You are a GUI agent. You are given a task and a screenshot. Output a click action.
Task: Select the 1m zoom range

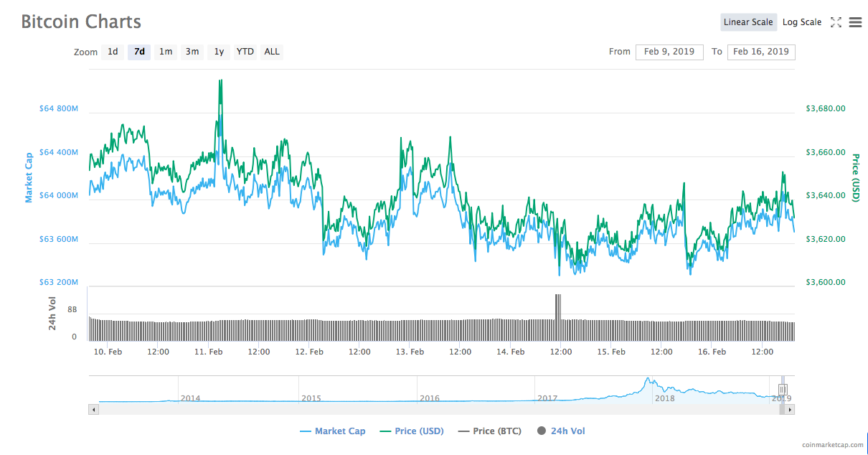(x=166, y=52)
